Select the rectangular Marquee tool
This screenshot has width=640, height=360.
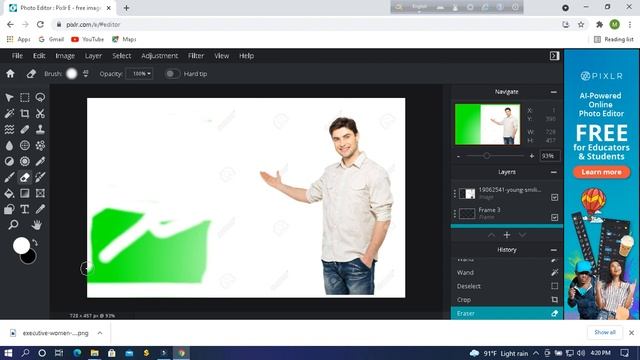[25, 98]
